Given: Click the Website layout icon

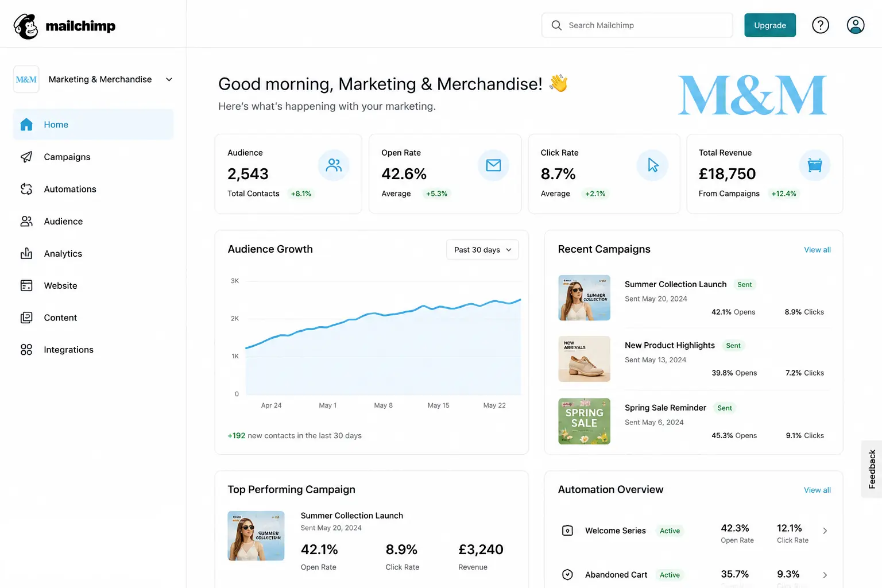Looking at the screenshot, I should coord(26,285).
